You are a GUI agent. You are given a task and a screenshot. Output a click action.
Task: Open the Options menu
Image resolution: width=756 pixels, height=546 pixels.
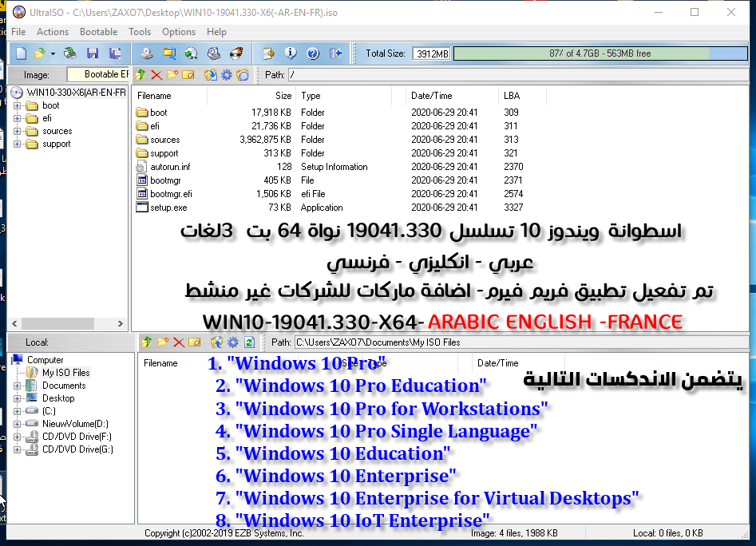point(179,32)
